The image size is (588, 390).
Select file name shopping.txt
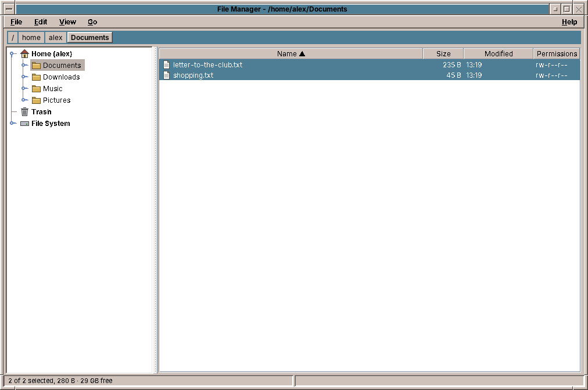click(193, 75)
